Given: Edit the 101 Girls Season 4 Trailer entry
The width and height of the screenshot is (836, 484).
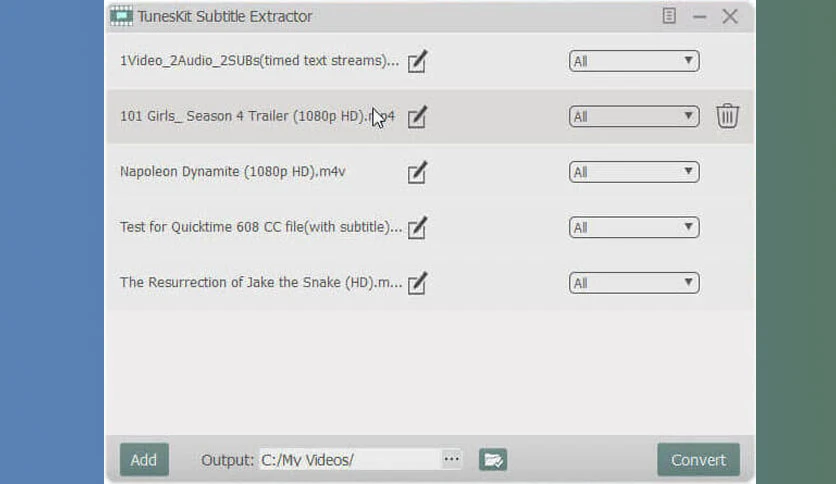Looking at the screenshot, I should coord(417,117).
